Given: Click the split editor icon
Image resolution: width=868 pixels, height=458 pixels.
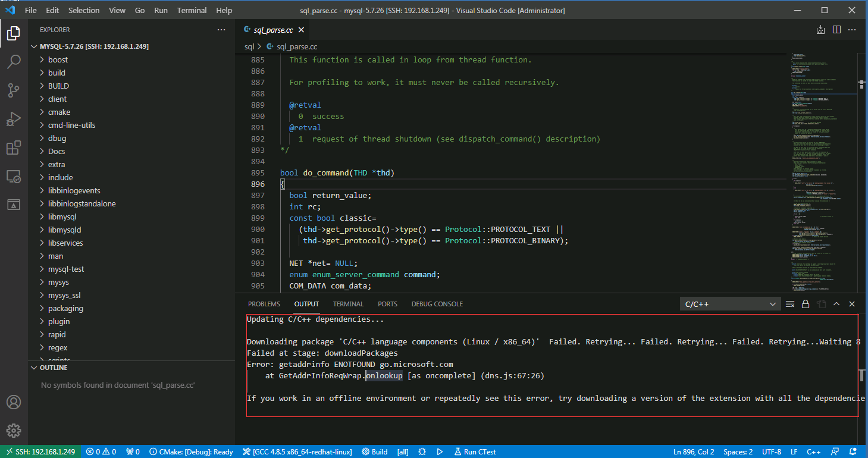Looking at the screenshot, I should point(836,30).
